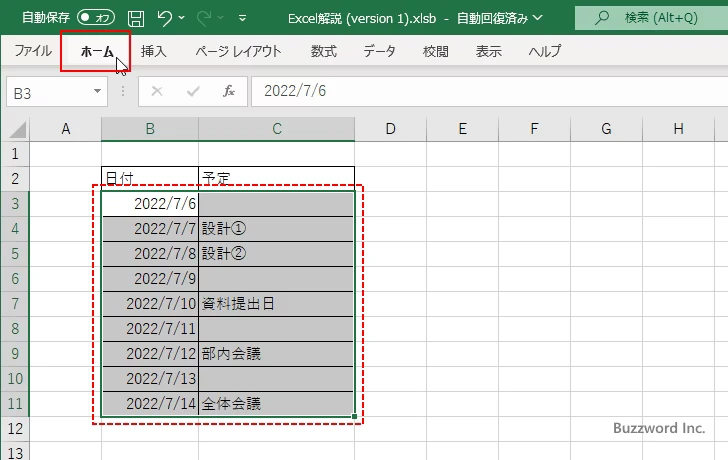
Task: Click the Save floppy disk icon
Action: [136, 19]
